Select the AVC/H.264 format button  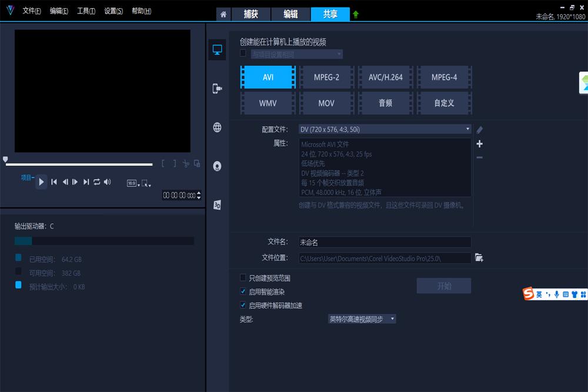[385, 76]
